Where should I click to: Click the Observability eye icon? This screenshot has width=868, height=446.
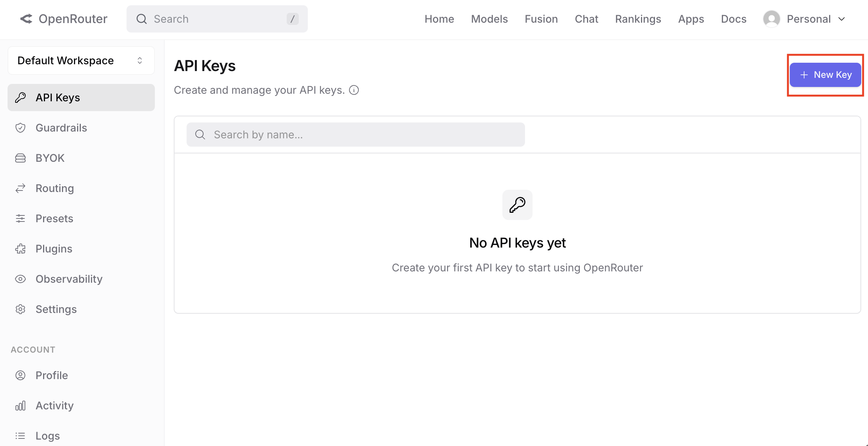[20, 279]
